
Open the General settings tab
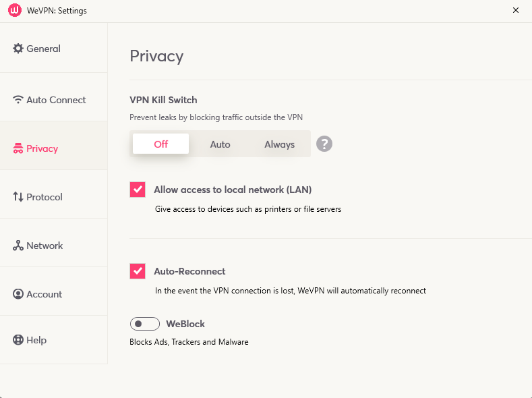tap(54, 48)
